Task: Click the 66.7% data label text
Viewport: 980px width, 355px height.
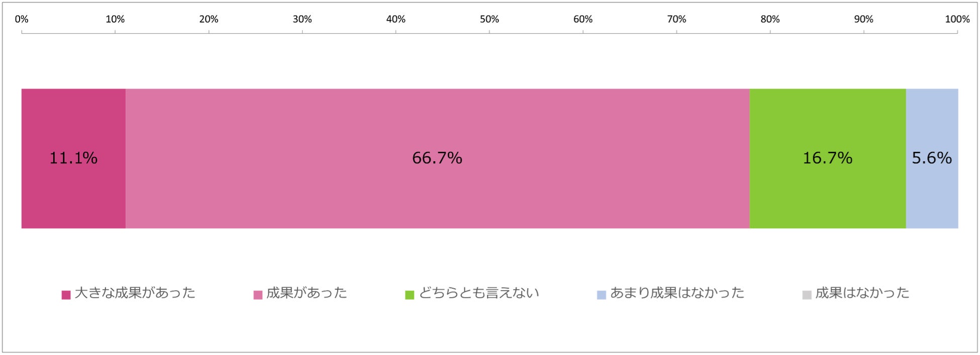Action: point(437,158)
